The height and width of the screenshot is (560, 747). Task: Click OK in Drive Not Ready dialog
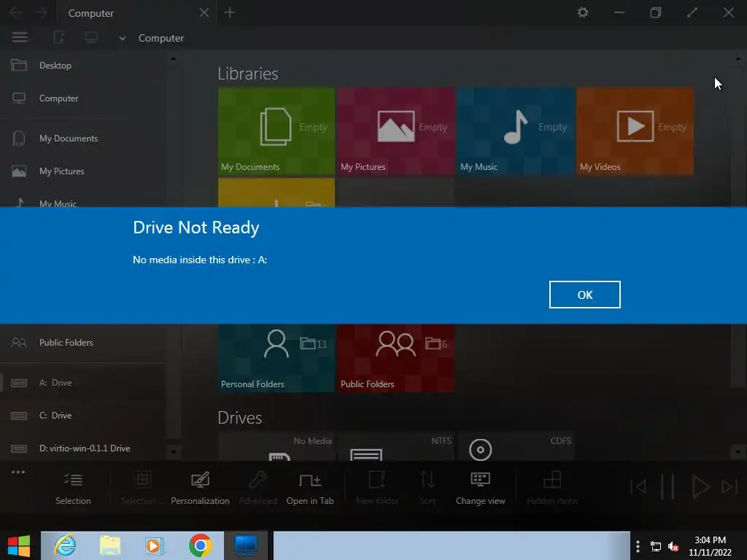(584, 295)
